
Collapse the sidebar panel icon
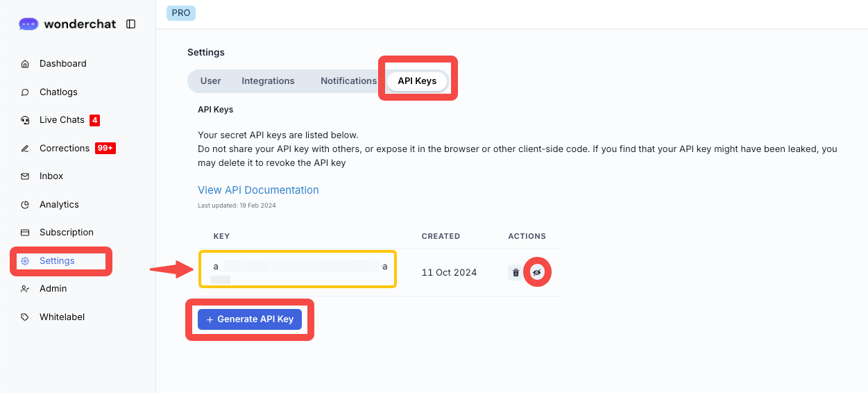pos(130,24)
